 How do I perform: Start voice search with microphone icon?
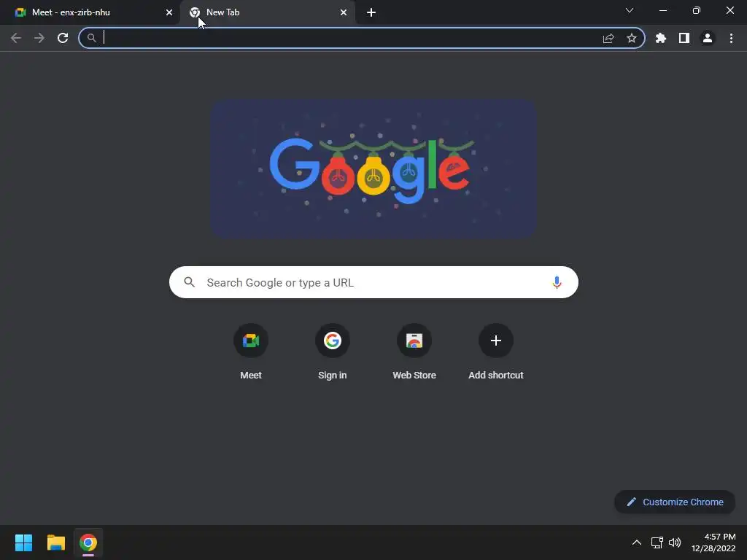pyautogui.click(x=557, y=282)
